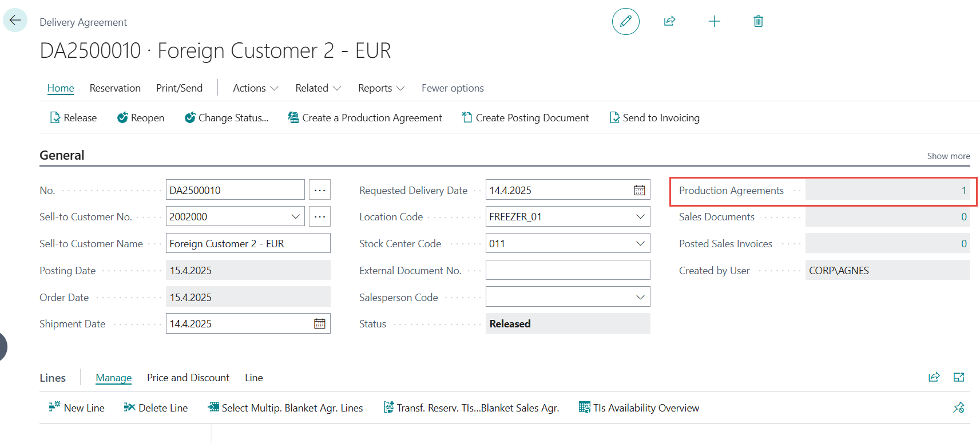Screen dimensions: 980x443
Task: Click Show more in General section
Action: click(948, 156)
